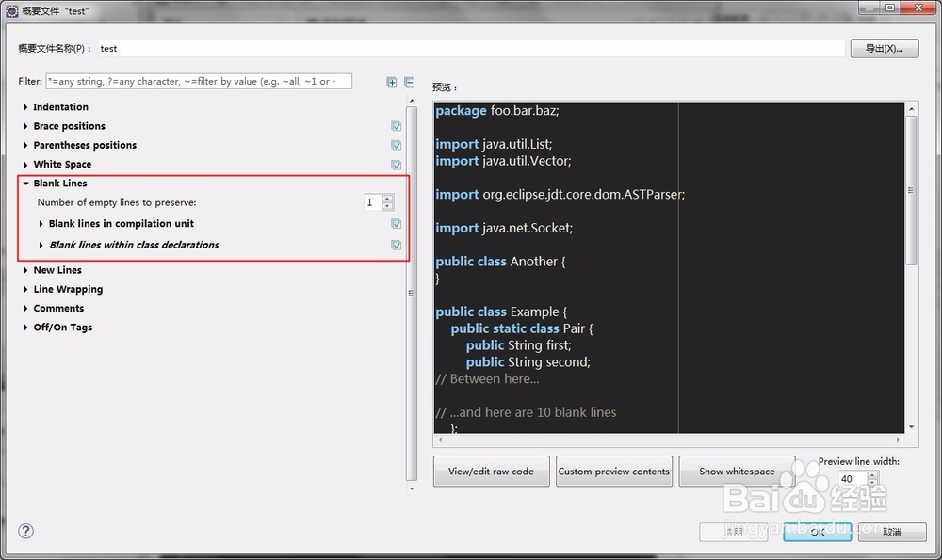Toggle the Blank lines in compilation unit checkbox

[x=396, y=223]
